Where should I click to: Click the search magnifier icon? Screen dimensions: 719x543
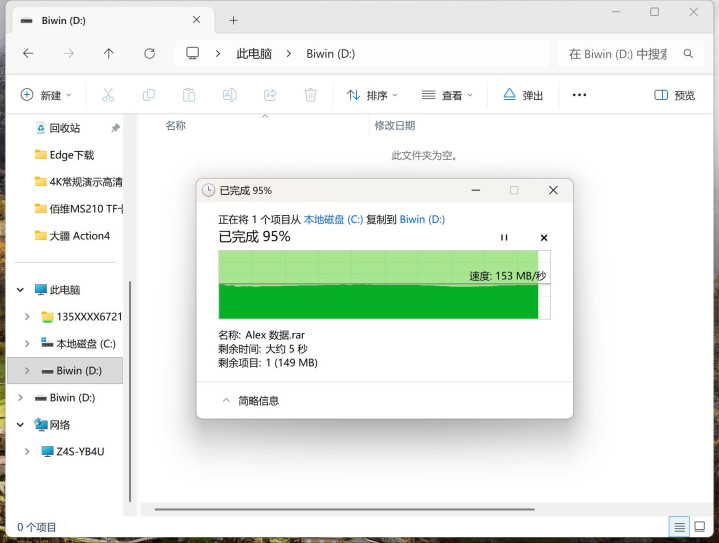click(x=688, y=54)
